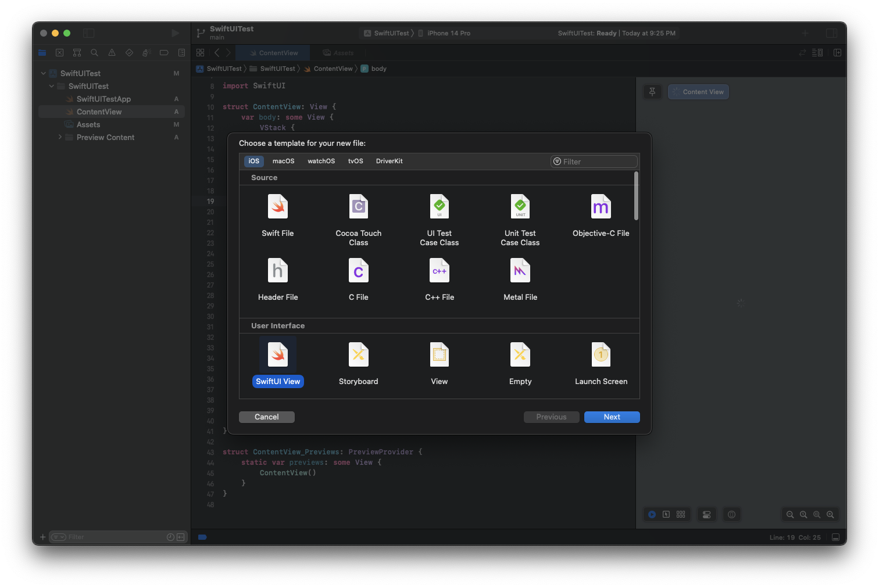Image resolution: width=879 pixels, height=588 pixels.
Task: Select the View interface template
Action: (x=440, y=364)
